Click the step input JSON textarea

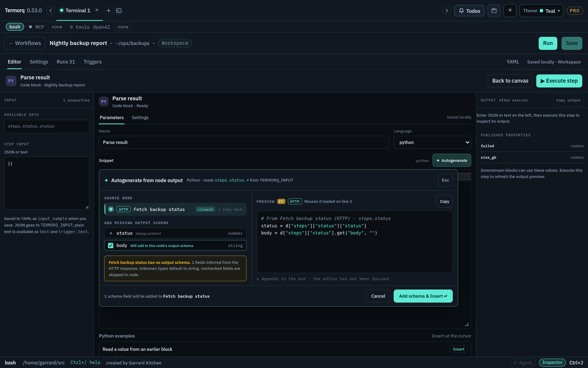coord(47,183)
